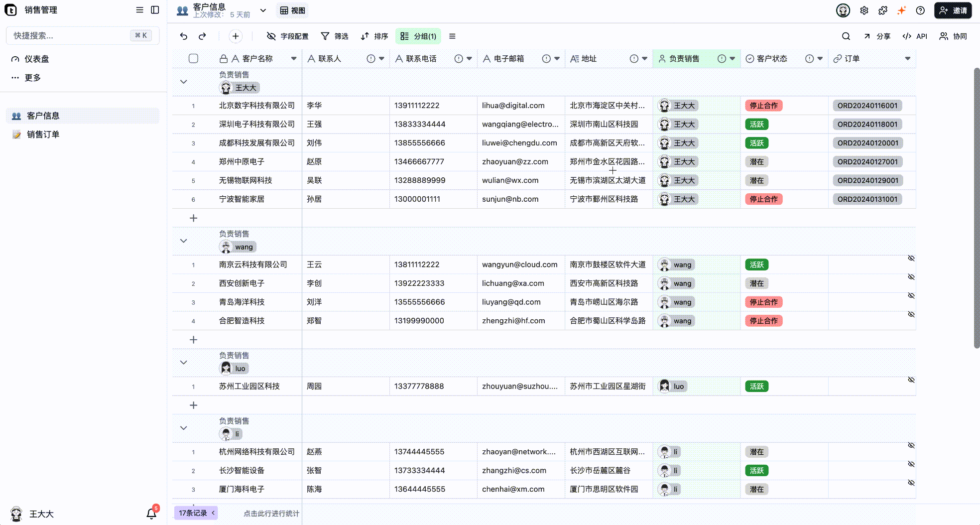Click the 邀请 invite button

[953, 10]
